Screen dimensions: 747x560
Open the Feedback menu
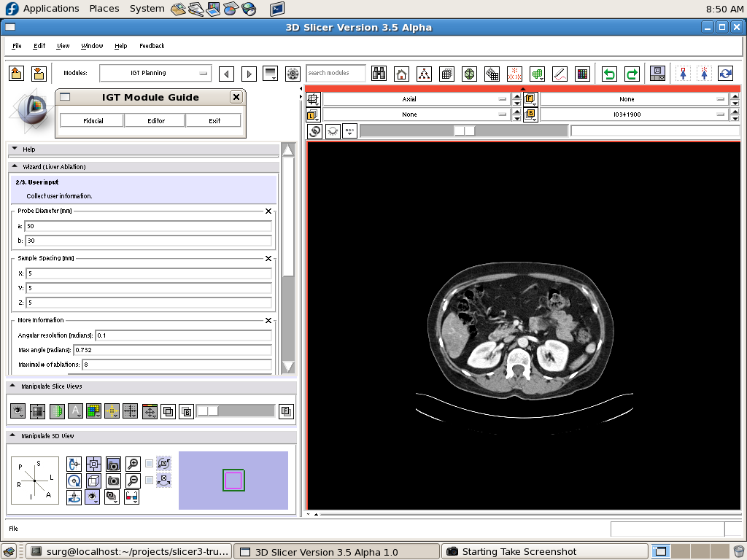coord(152,46)
